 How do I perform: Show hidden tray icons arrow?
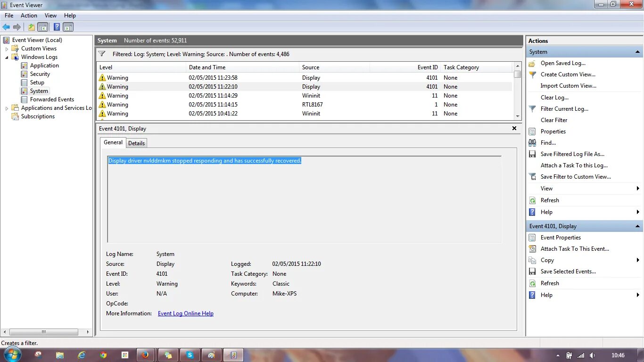pos(558,355)
